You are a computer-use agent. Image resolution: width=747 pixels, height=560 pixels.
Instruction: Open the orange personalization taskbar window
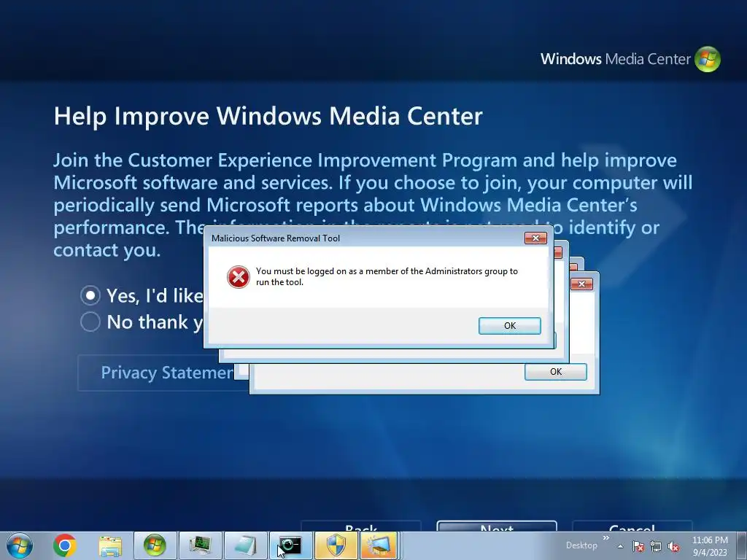(379, 545)
